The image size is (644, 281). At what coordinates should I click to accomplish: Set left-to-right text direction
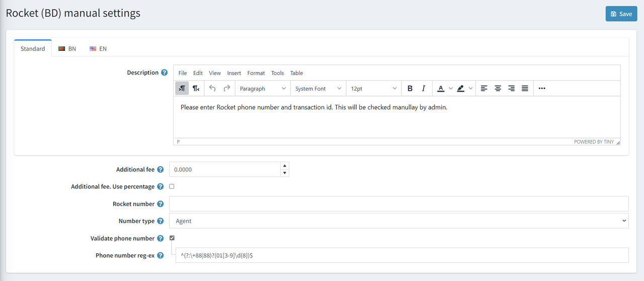182,88
